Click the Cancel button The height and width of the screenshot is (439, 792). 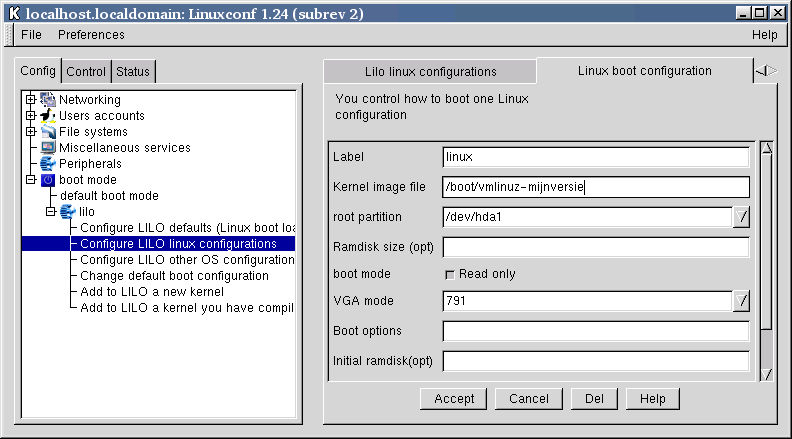coord(528,399)
